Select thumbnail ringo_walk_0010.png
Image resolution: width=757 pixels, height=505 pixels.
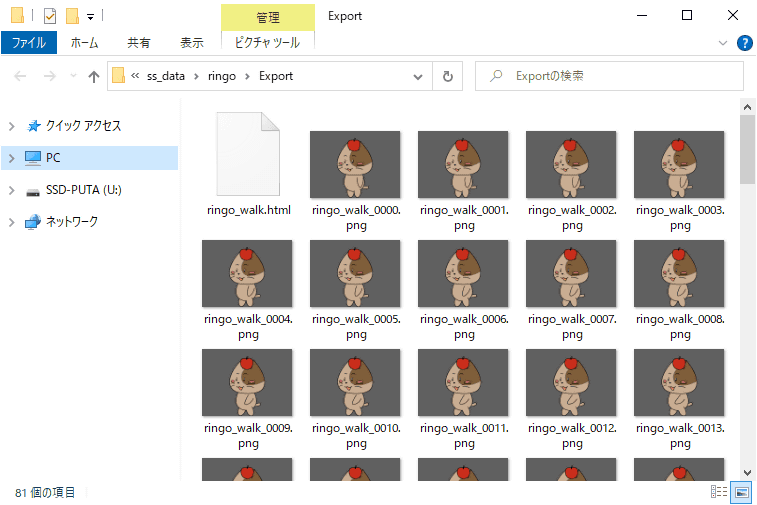(355, 383)
